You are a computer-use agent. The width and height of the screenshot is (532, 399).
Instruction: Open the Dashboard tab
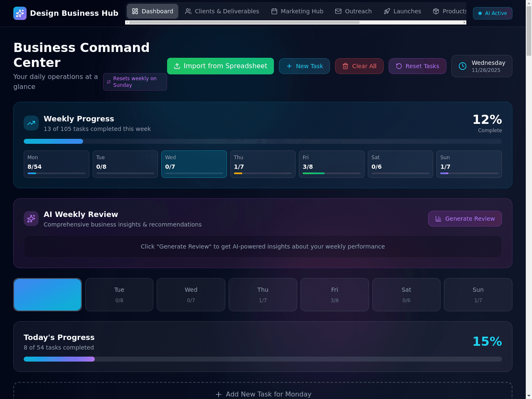(153, 11)
